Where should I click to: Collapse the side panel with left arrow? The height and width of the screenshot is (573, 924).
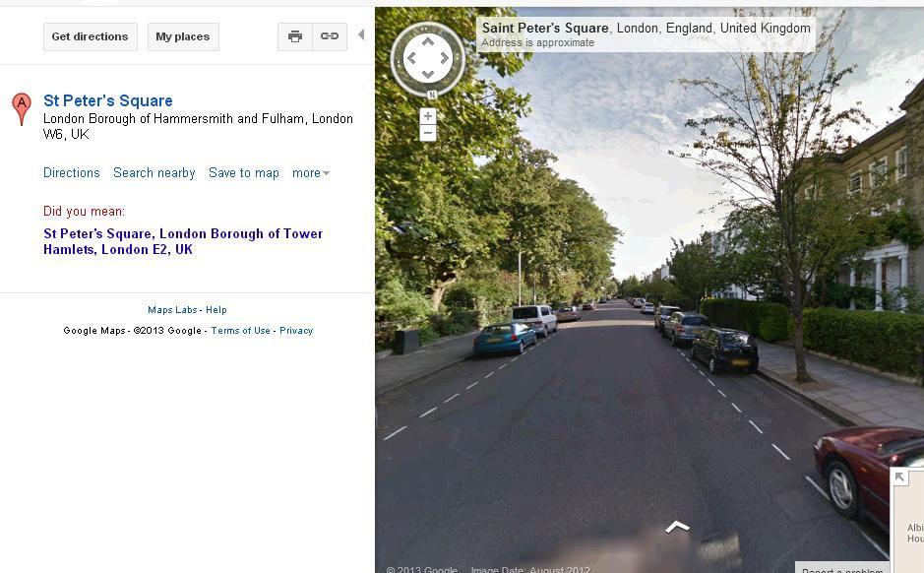(x=361, y=34)
